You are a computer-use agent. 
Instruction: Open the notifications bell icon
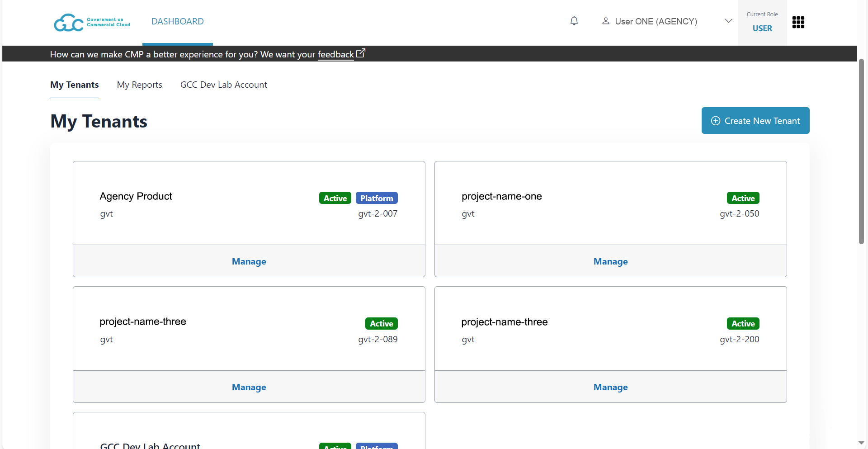[574, 21]
